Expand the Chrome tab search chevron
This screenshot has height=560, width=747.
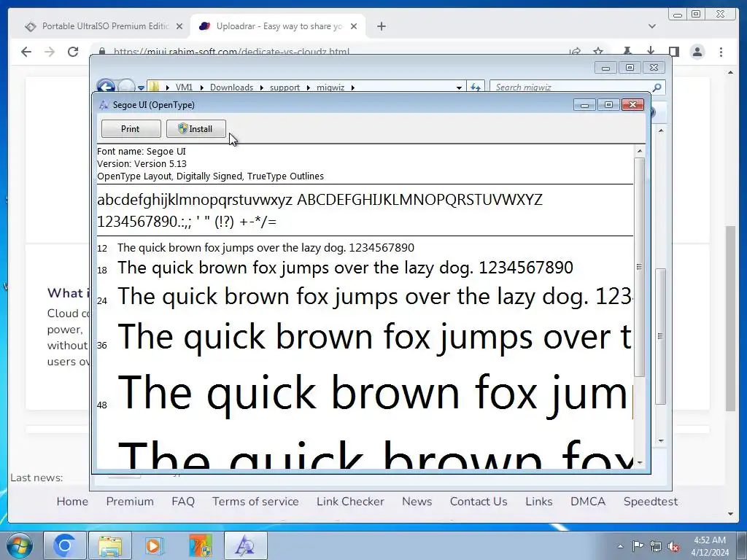(652, 26)
